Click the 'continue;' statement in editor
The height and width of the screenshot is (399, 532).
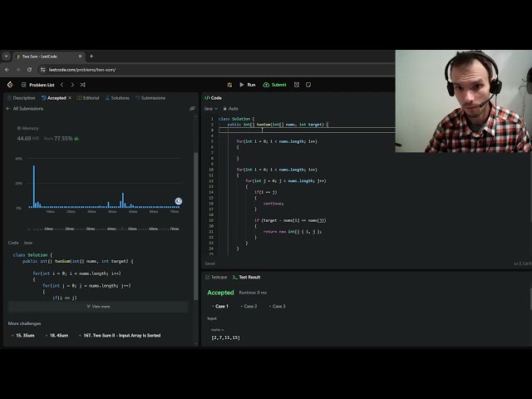click(x=273, y=204)
